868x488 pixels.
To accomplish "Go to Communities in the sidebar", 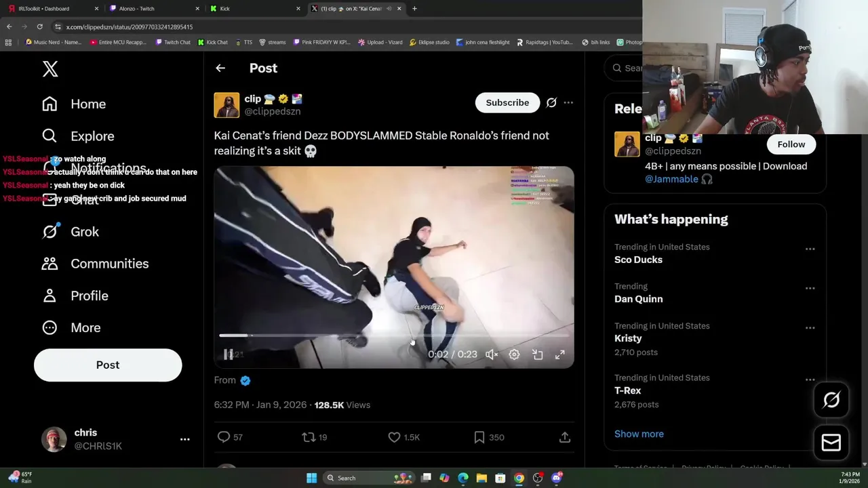I will (x=95, y=264).
